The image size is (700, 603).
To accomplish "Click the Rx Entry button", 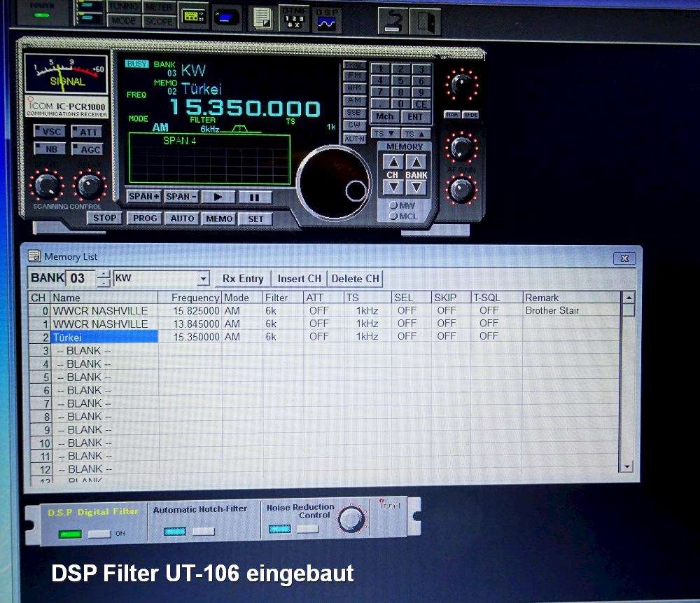I will (243, 279).
